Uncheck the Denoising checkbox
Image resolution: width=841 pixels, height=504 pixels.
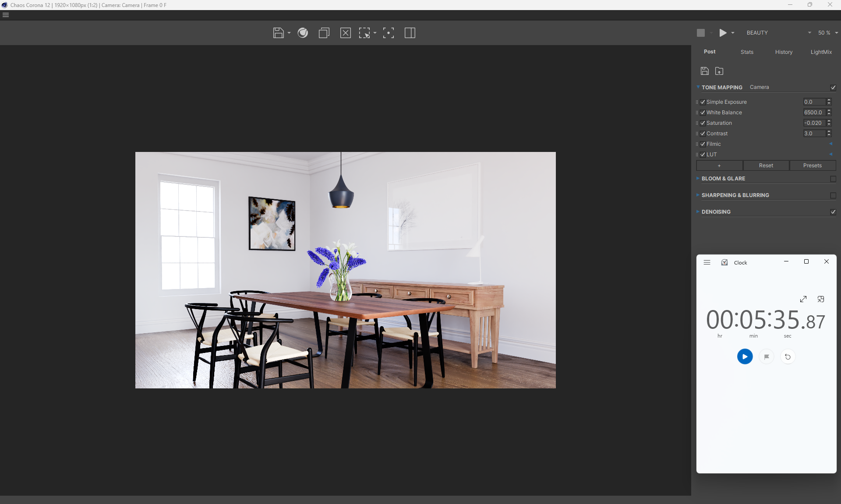click(x=833, y=212)
